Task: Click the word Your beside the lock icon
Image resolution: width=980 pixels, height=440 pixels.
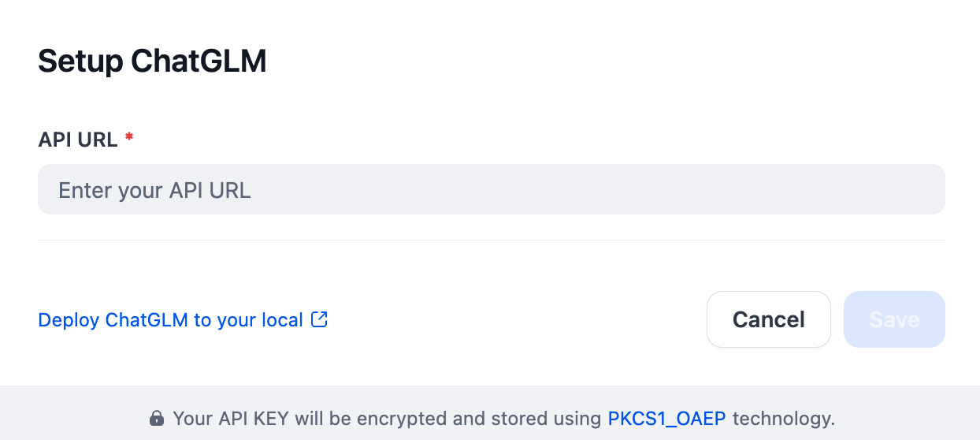Action: point(190,418)
